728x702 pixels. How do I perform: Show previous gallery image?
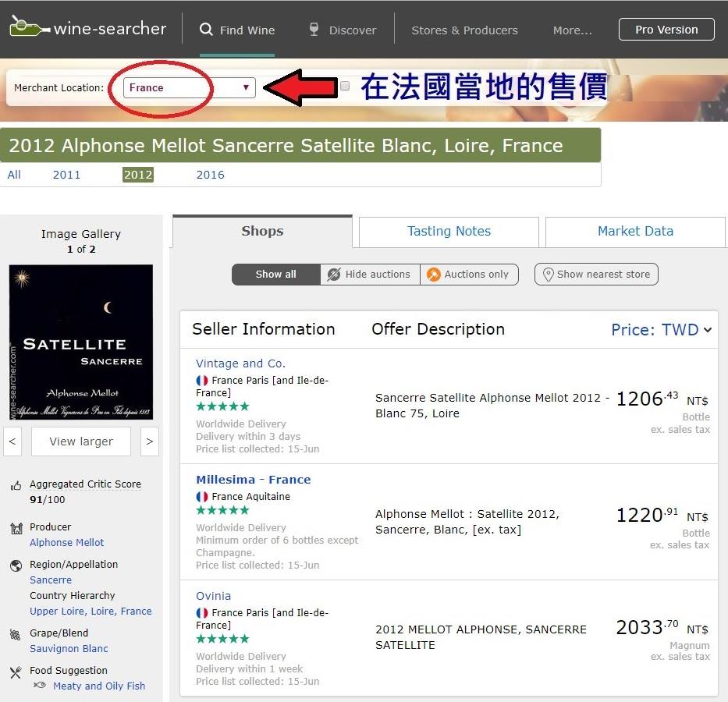coord(12,441)
